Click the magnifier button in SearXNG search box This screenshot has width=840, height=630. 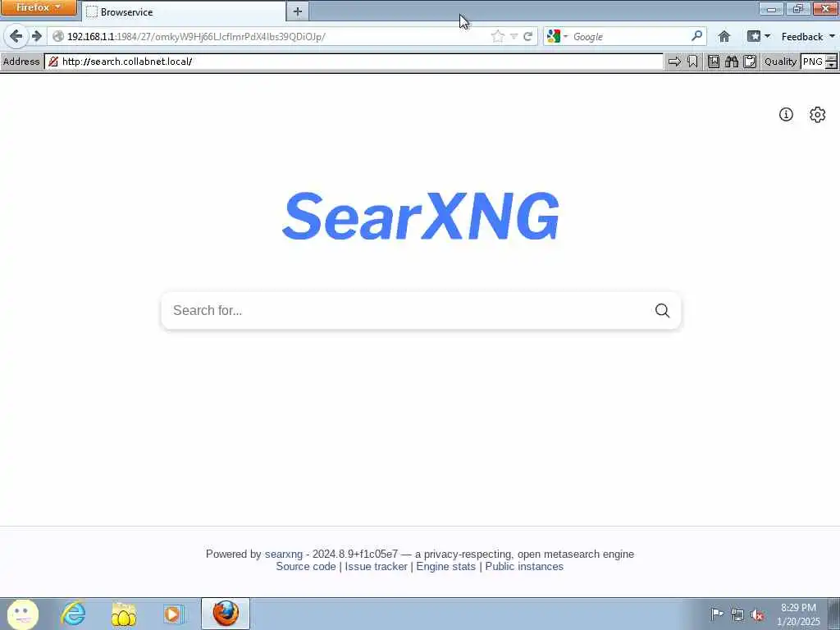[x=662, y=311]
